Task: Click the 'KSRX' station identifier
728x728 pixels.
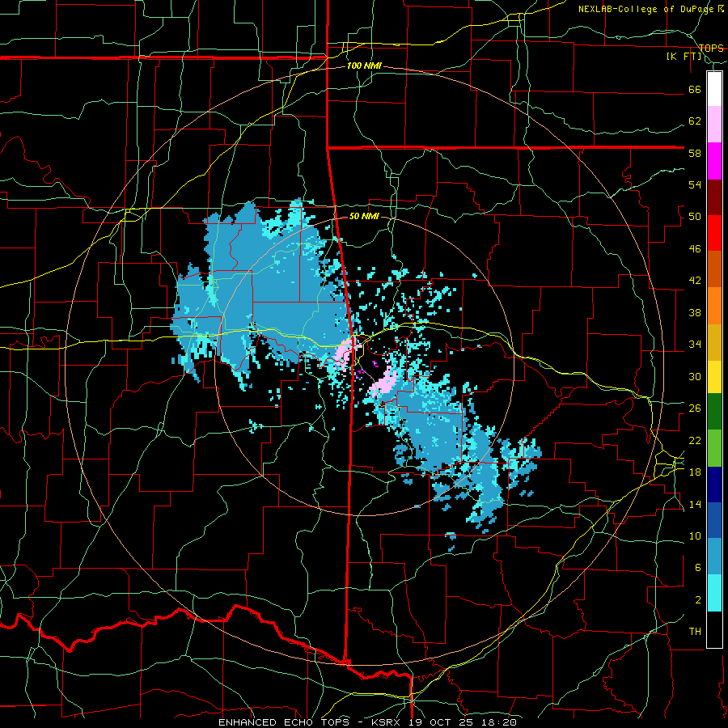Action: 387,722
